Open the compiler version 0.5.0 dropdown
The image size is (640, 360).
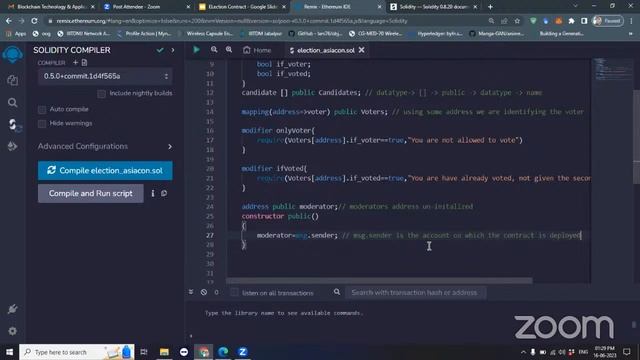click(x=105, y=76)
